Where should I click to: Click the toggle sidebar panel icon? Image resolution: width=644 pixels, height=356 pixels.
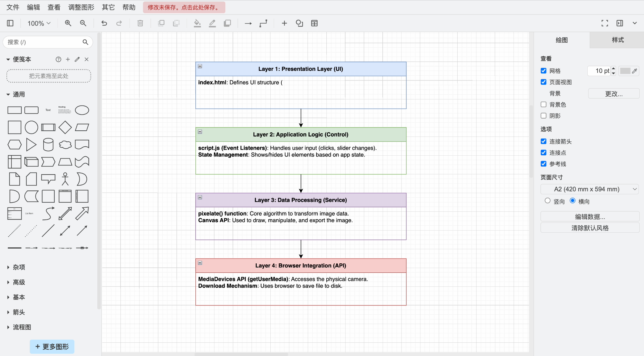10,23
